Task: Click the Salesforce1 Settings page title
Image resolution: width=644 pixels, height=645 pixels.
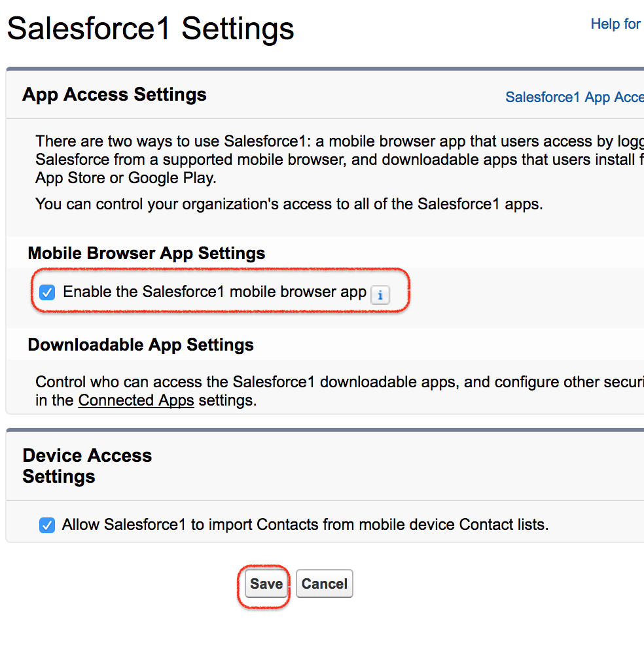Action: (151, 29)
